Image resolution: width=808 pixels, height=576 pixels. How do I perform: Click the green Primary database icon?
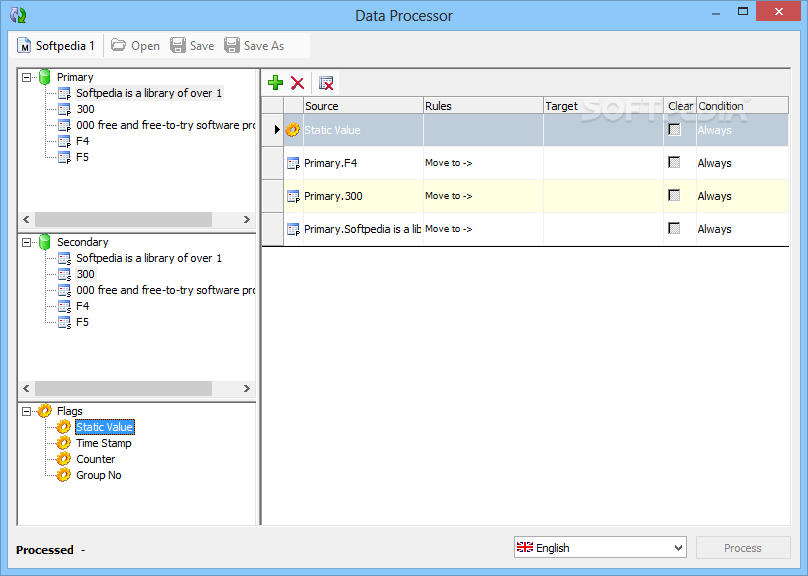point(45,77)
